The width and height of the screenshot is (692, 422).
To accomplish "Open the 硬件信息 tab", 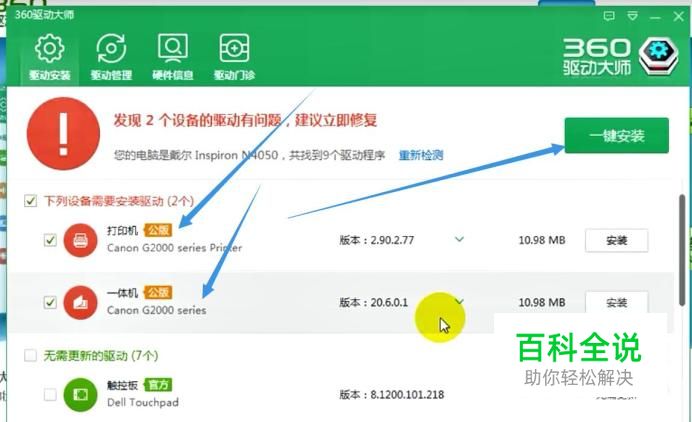I will click(x=173, y=57).
